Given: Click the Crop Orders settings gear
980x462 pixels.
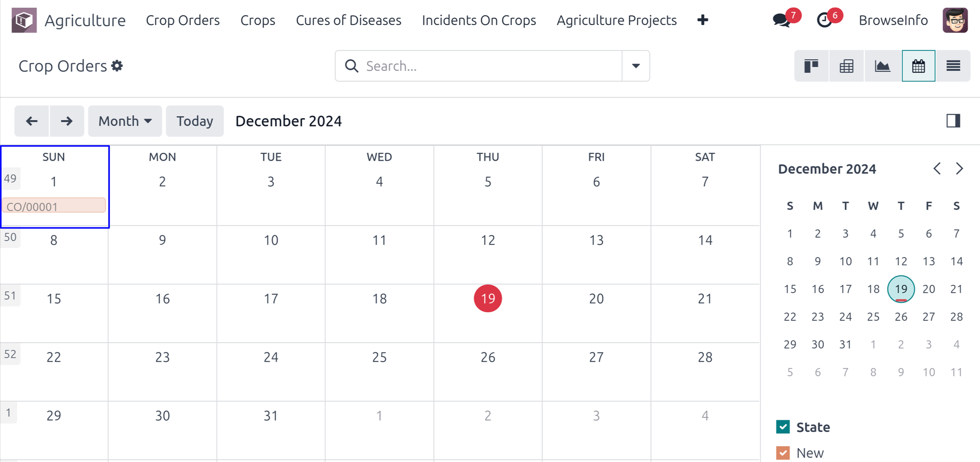Looking at the screenshot, I should (117, 66).
